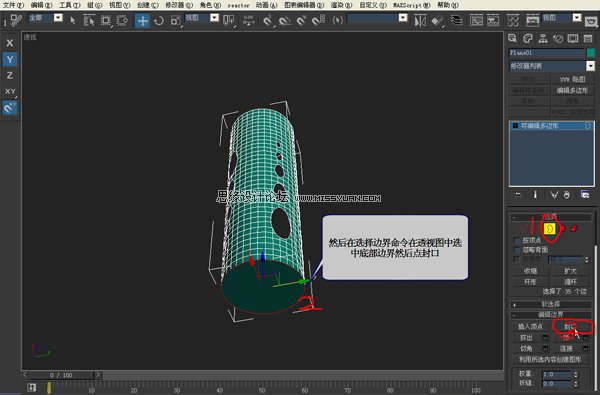This screenshot has width=600, height=395.
Task: Select the Scale tool in toolbar
Action: [x=175, y=20]
